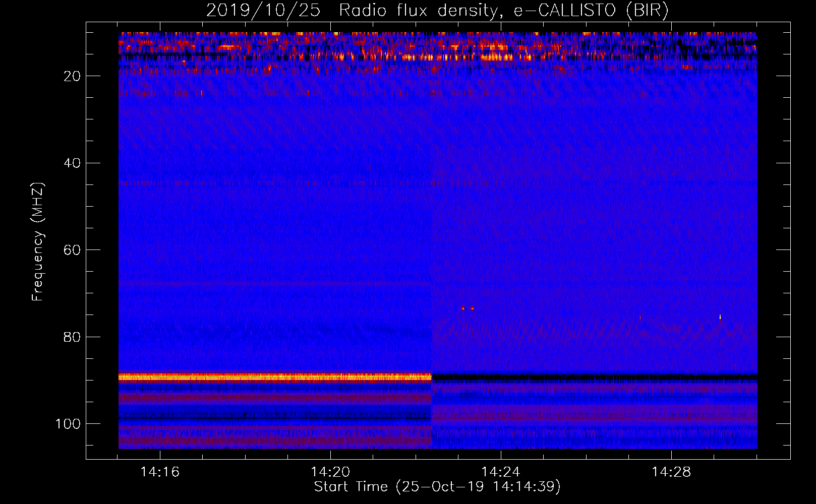
Task: Click the bright yellow emission band near 90 MHz
Action: click(275, 377)
